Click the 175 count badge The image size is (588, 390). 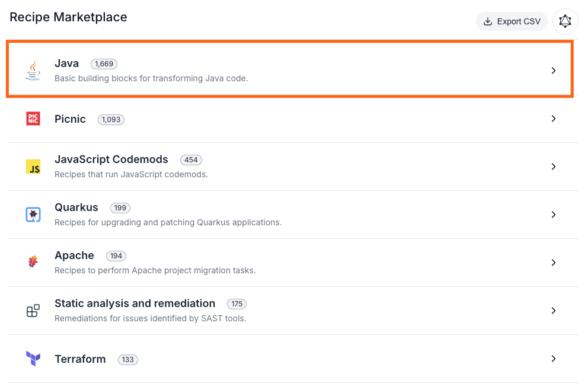[237, 303]
